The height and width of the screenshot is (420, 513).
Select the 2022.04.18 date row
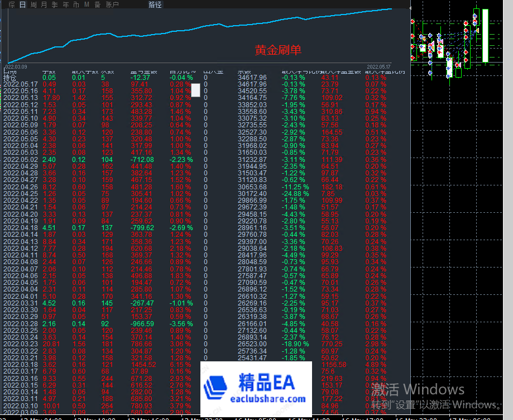coord(21,228)
